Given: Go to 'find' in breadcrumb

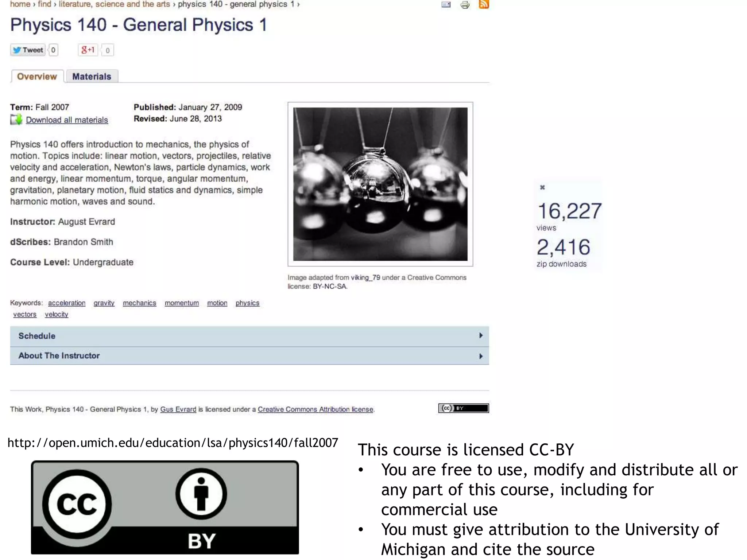Looking at the screenshot, I should (44, 4).
